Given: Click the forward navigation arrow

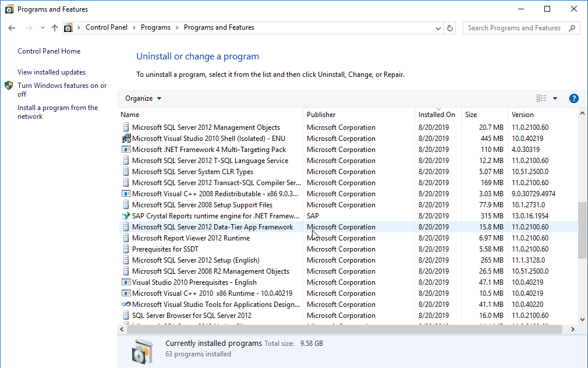Looking at the screenshot, I should point(29,28).
